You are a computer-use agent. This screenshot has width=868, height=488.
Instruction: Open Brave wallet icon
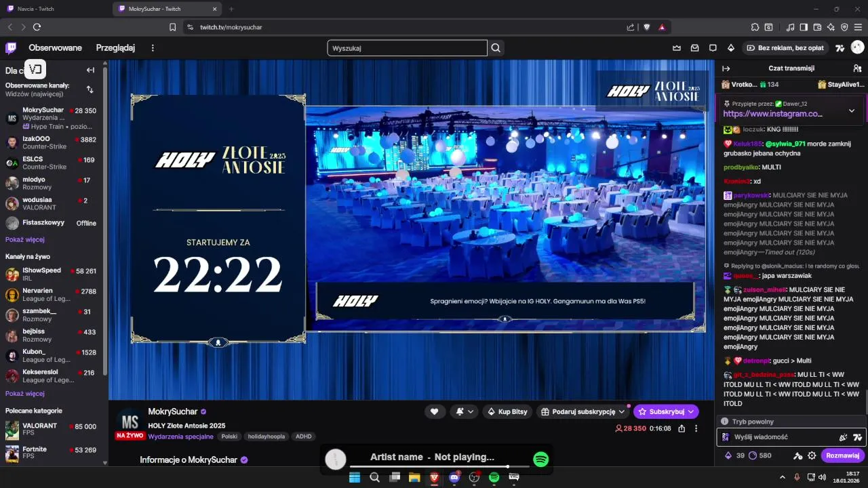coord(817,27)
